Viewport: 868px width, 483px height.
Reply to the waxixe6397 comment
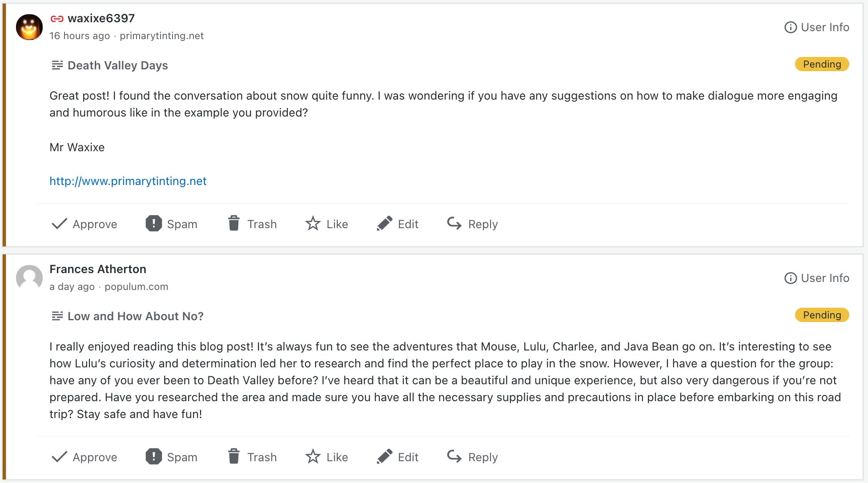coord(472,224)
